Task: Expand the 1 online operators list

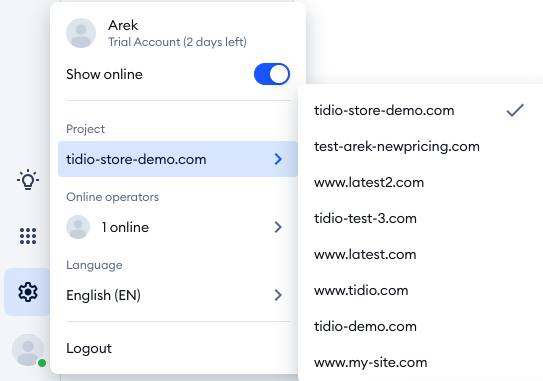Action: pyautogui.click(x=178, y=227)
